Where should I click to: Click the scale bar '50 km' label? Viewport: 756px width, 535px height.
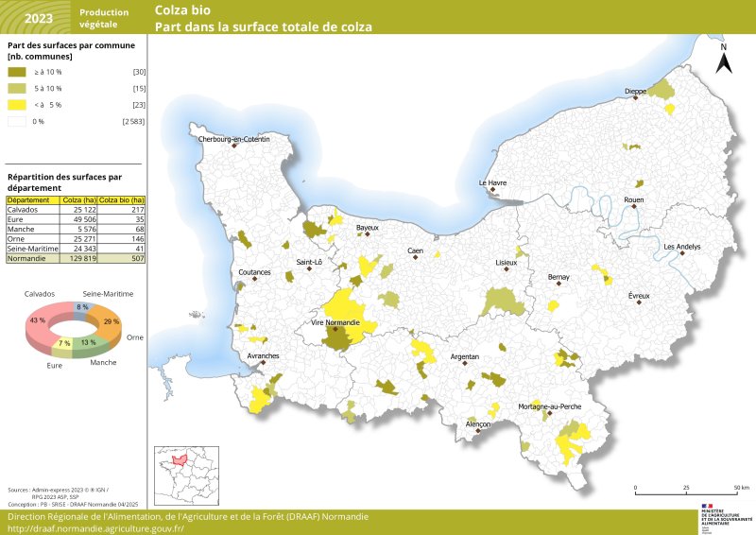pyautogui.click(x=742, y=488)
